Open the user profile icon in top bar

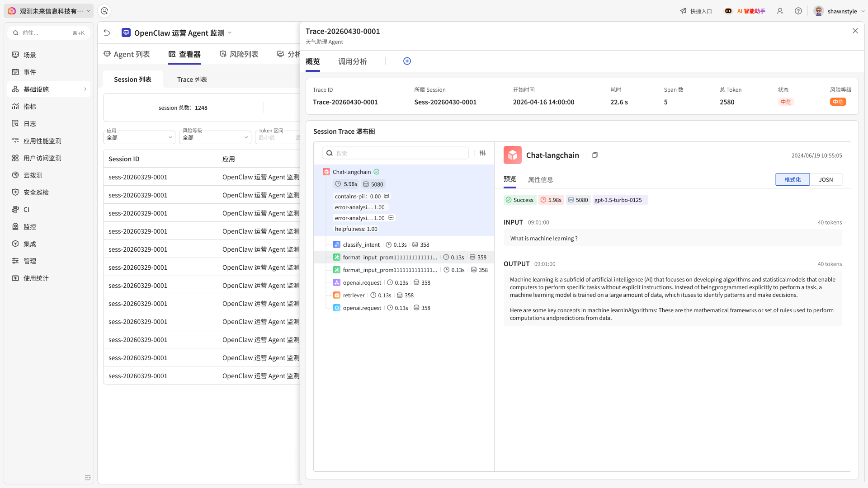pyautogui.click(x=780, y=11)
